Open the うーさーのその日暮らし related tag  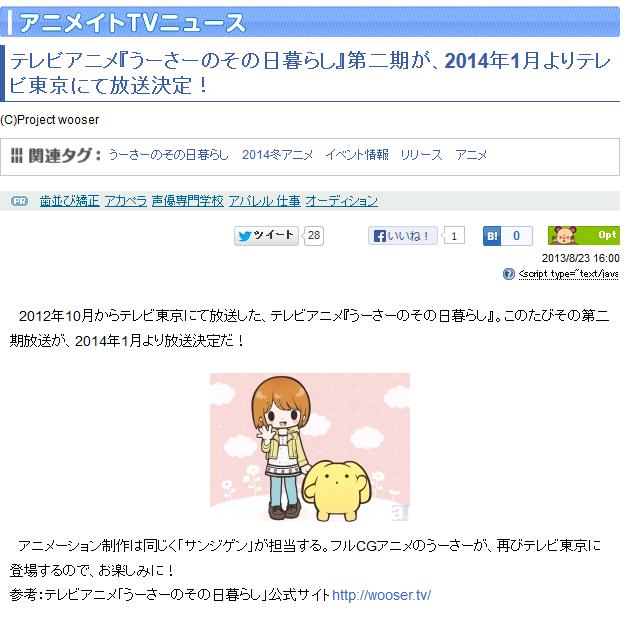point(168,155)
